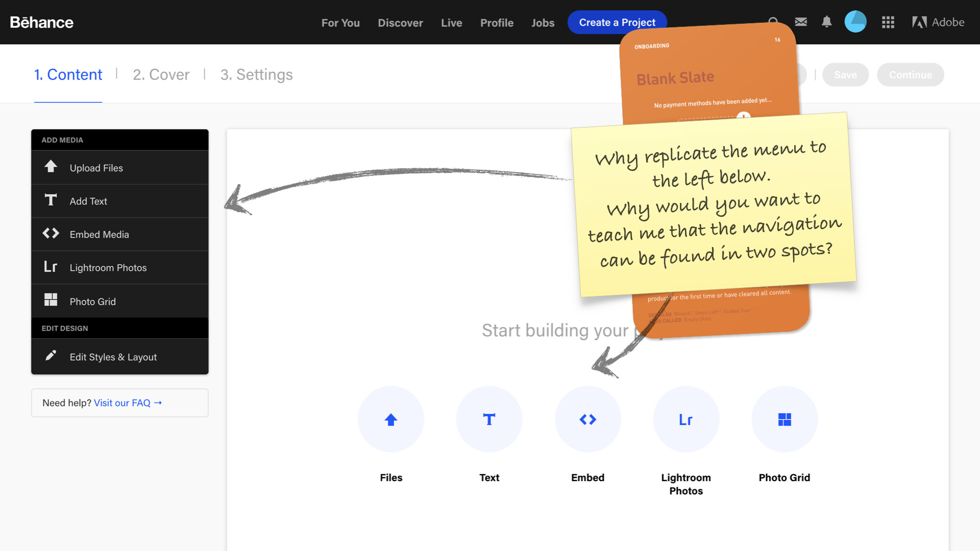Open the messages envelope icon
This screenshot has height=551, width=980.
801,22
